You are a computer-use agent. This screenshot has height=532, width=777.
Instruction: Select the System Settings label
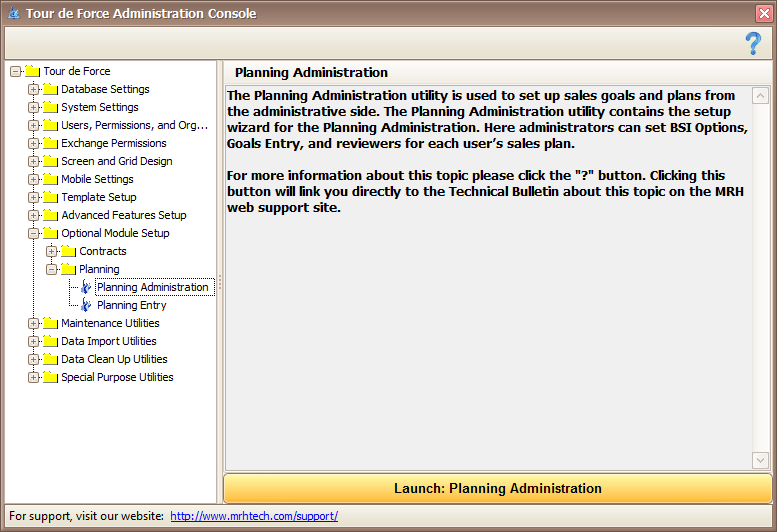click(100, 107)
